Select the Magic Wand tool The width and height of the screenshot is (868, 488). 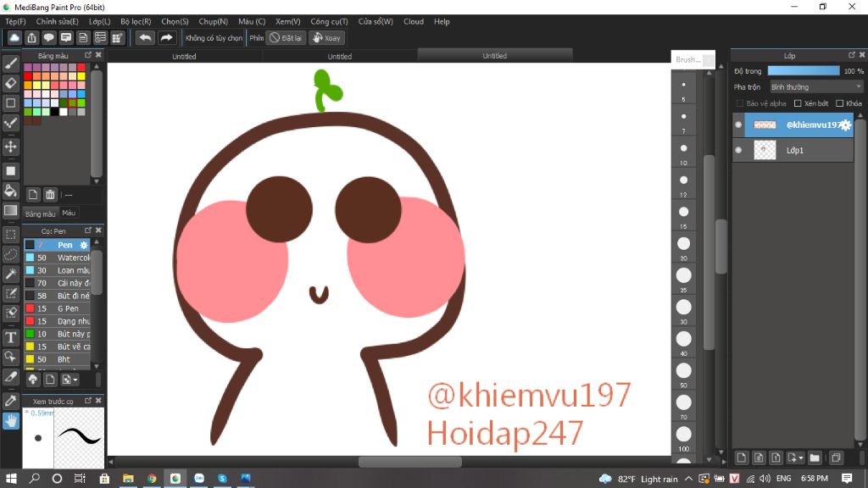point(10,274)
